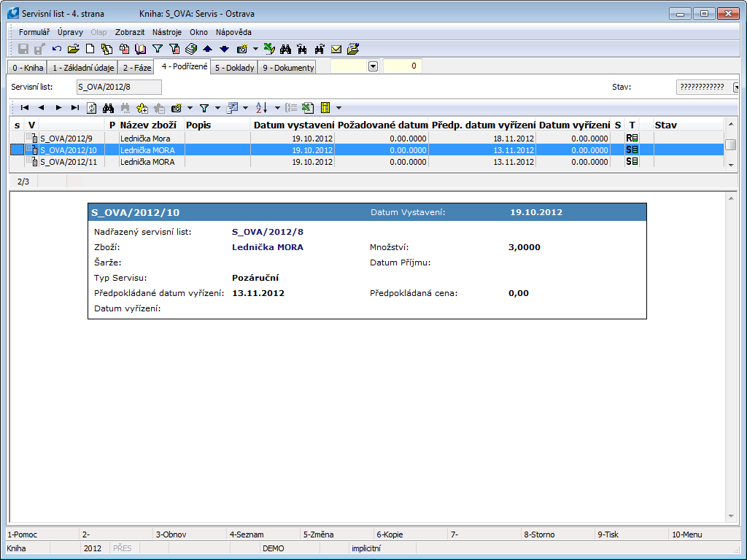Click the Datum vystavení column header
This screenshot has width=747, height=560.
[293, 125]
